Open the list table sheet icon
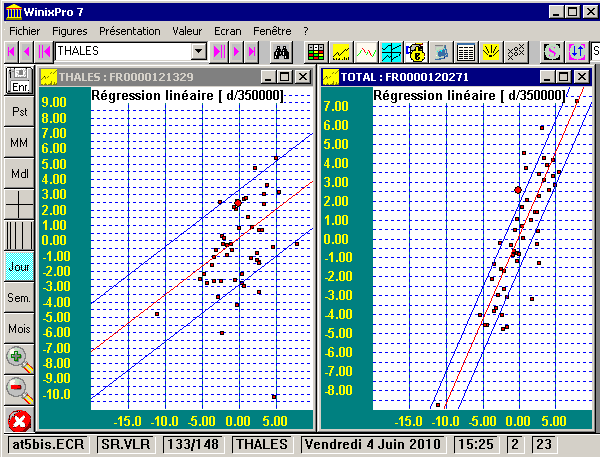Viewport: 600px width, 457px height. 466,52
